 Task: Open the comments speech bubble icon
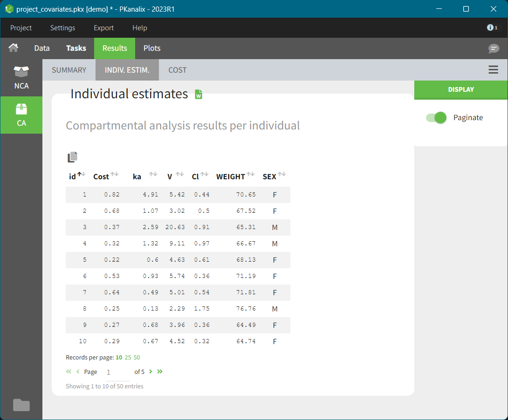[494, 48]
